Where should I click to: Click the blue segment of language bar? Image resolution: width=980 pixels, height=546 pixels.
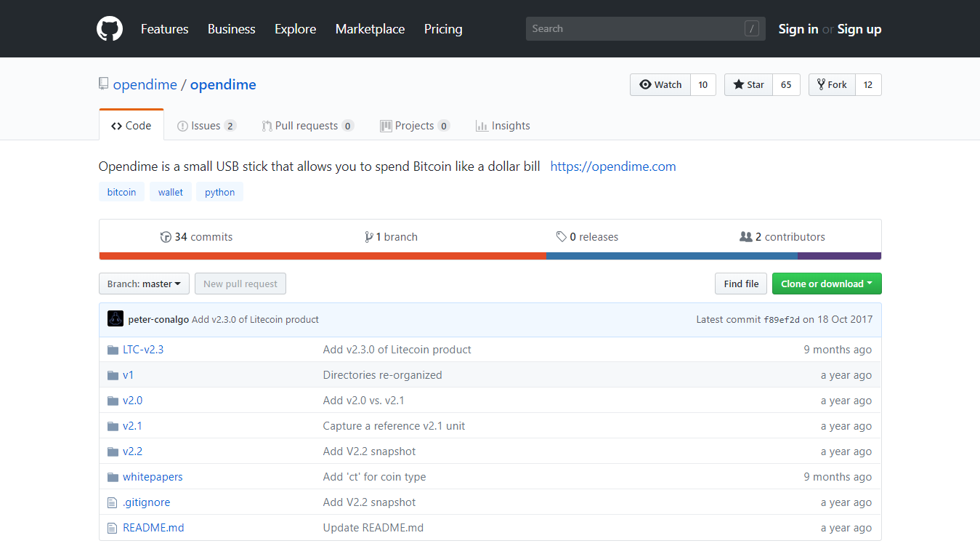671,256
